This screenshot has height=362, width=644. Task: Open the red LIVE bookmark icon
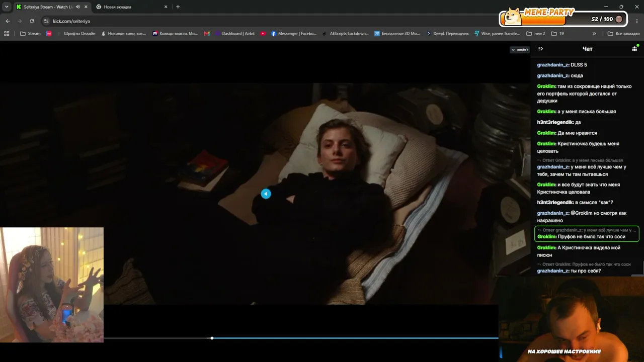pyautogui.click(x=49, y=34)
